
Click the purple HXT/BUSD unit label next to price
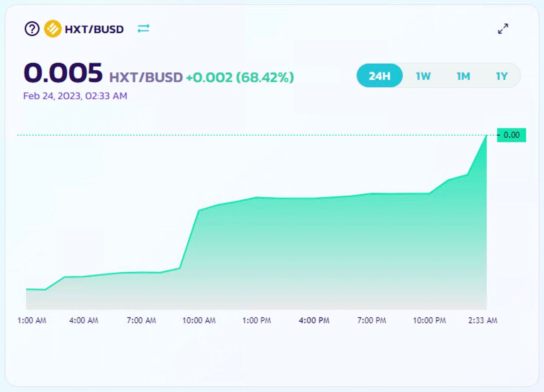coord(146,78)
